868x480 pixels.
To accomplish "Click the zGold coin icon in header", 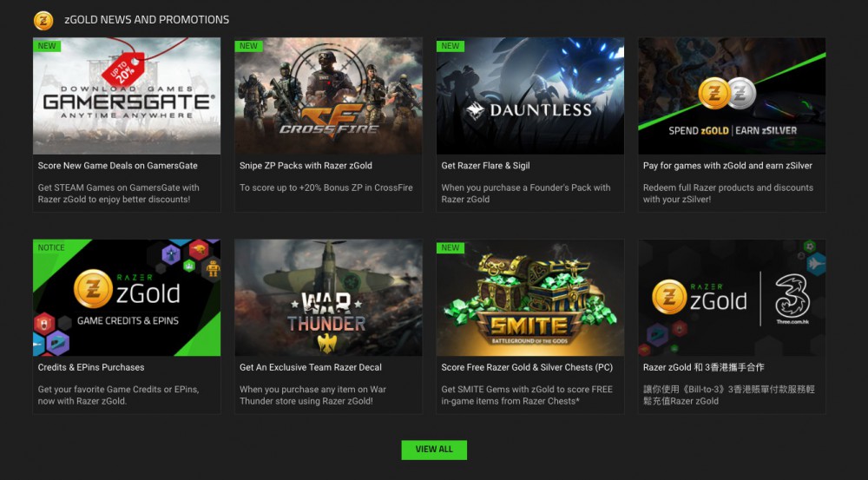I will point(43,20).
